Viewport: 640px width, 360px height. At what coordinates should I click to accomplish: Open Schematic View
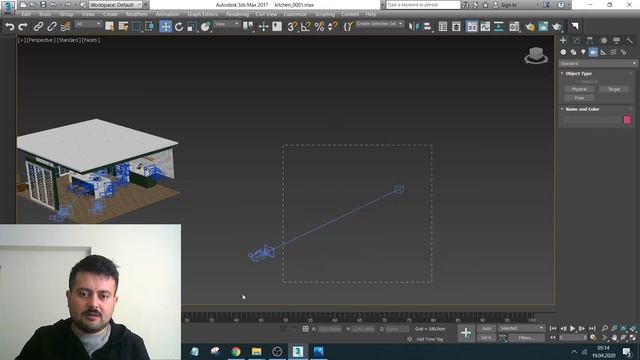pos(499,27)
